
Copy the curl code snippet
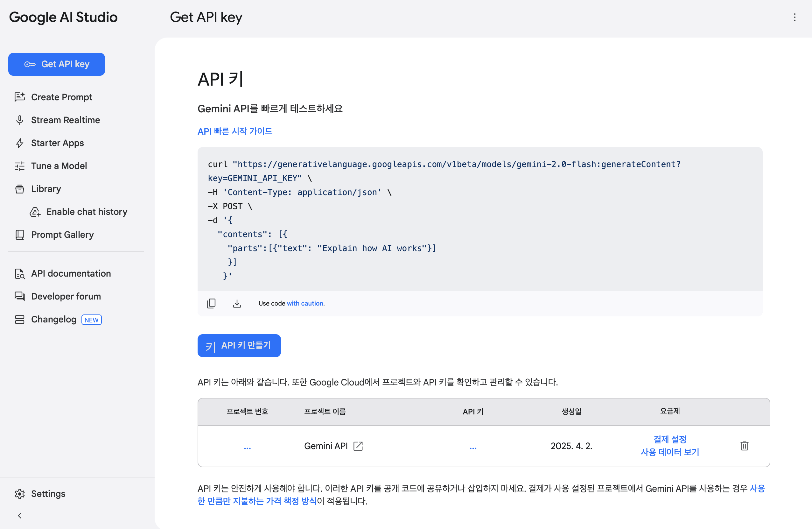211,303
